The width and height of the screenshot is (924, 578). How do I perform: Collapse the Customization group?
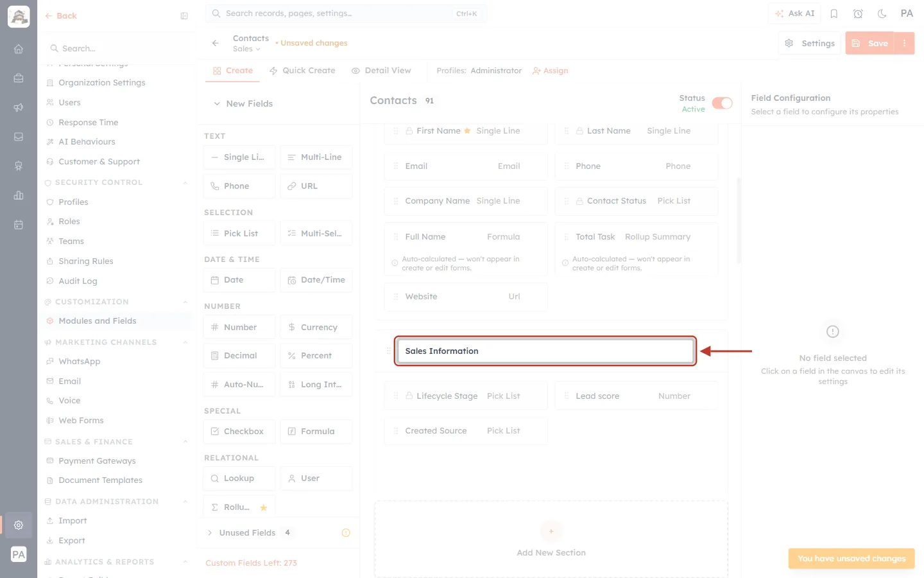pyautogui.click(x=185, y=302)
